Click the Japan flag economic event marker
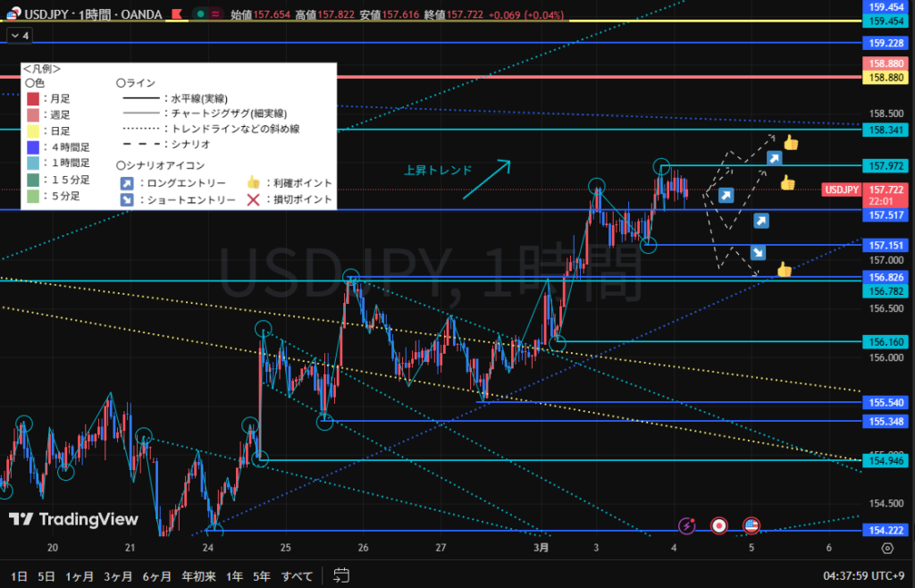Screen dimensions: 915x588 pos(718,525)
